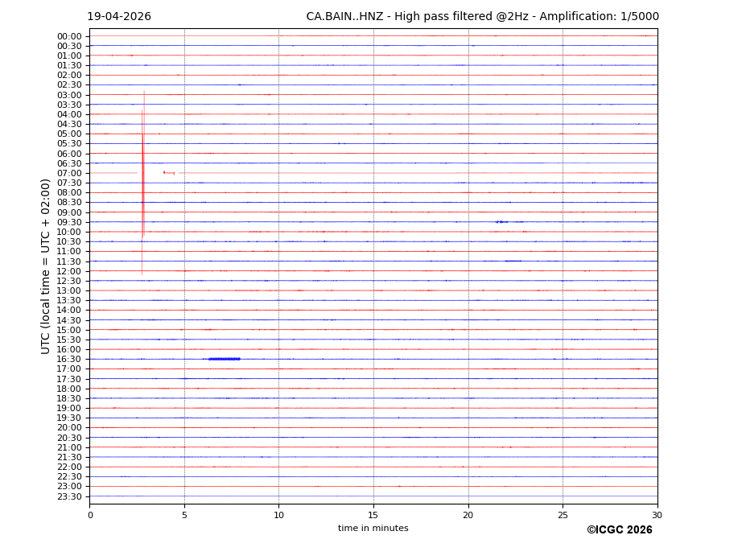Click the 07:00 row label
This screenshot has height=560, width=746.
click(69, 173)
